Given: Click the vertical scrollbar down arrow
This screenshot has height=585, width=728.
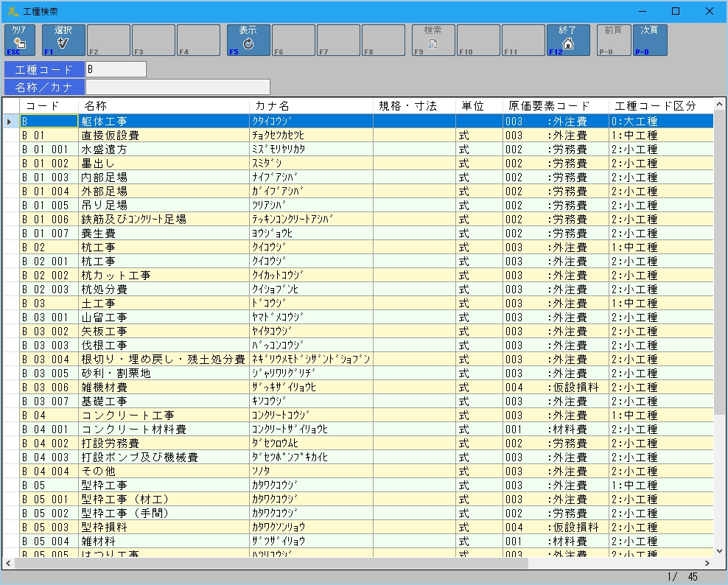Looking at the screenshot, I should 719,550.
